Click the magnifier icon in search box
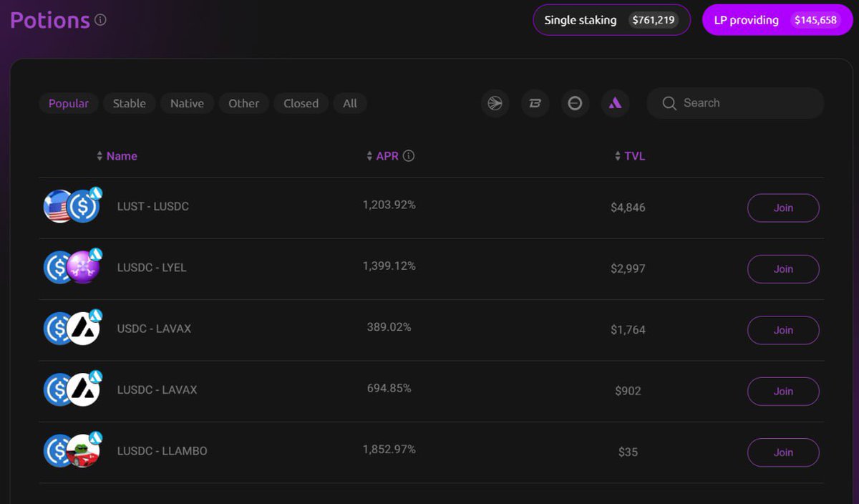 [669, 103]
